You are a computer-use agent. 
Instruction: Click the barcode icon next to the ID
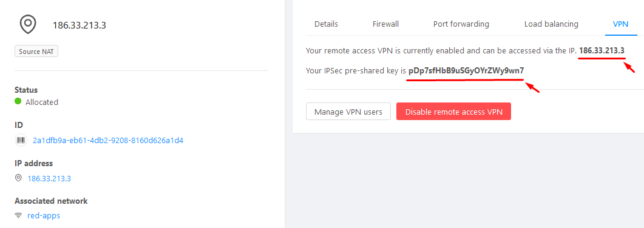[21, 140]
